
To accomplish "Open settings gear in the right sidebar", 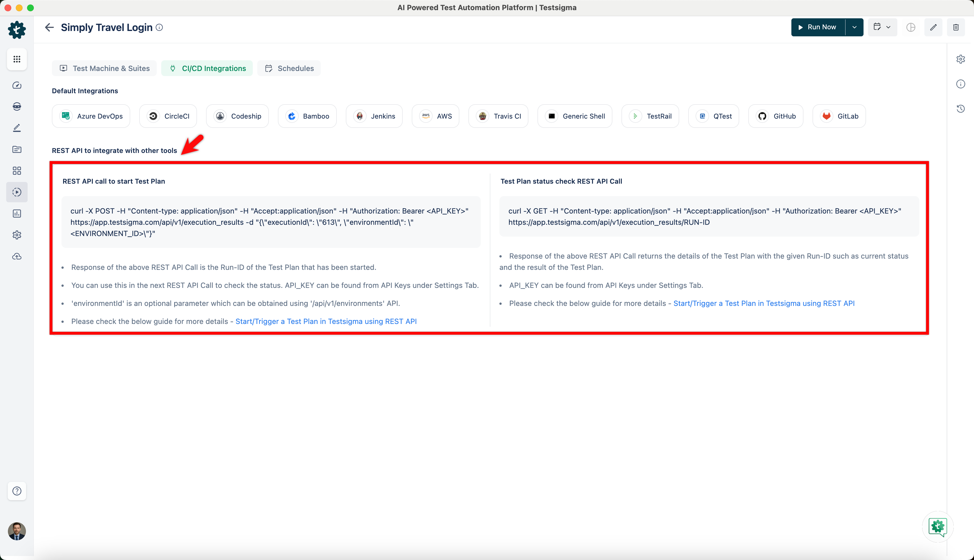I will coord(960,59).
